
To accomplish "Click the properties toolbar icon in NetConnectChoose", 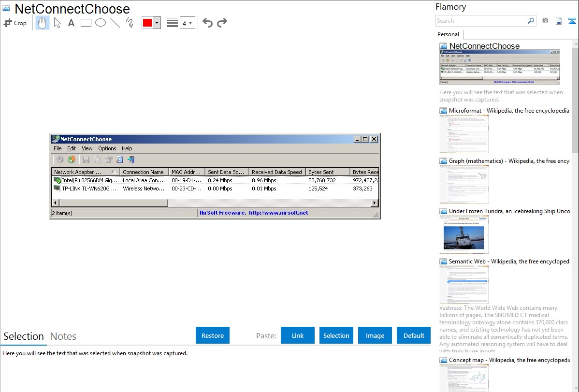I will click(x=109, y=160).
